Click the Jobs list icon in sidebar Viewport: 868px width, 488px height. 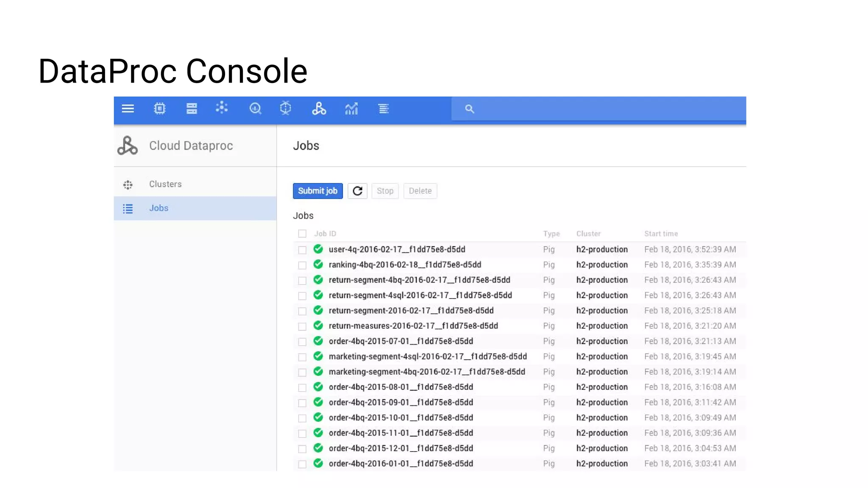point(128,209)
